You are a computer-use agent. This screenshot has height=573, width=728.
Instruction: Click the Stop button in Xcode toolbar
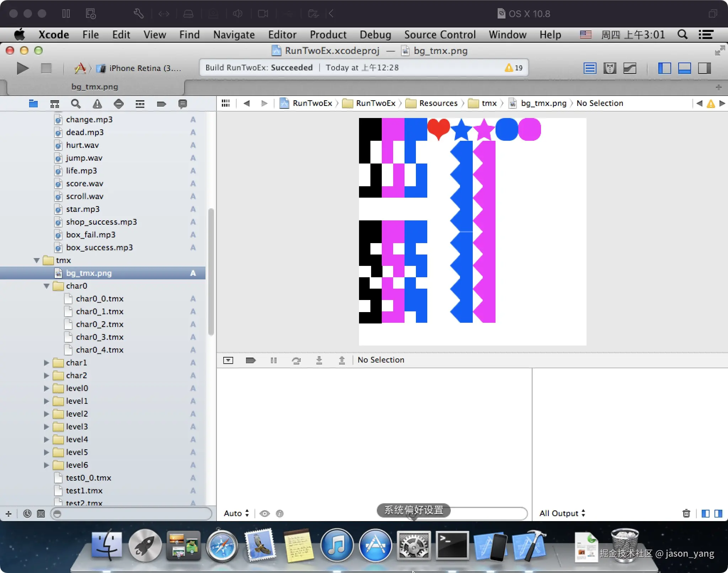46,68
